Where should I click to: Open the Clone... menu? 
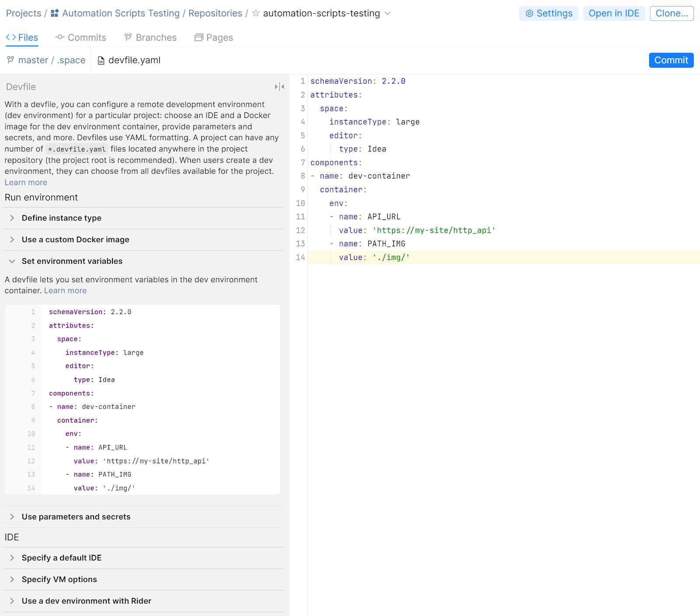(x=672, y=14)
